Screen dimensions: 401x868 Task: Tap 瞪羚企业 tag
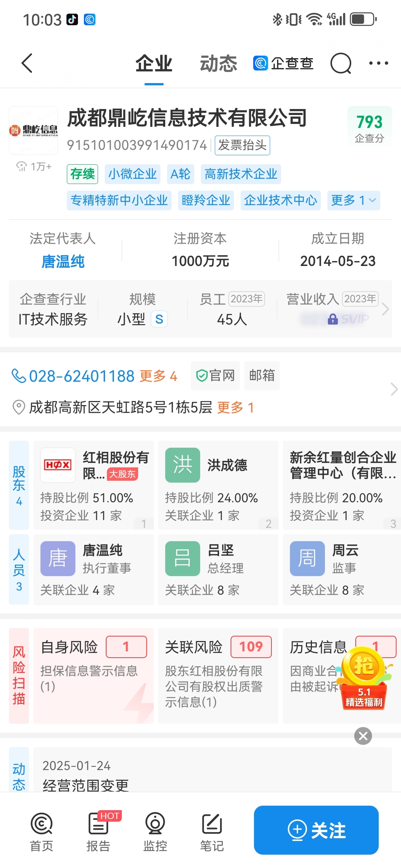click(x=206, y=200)
